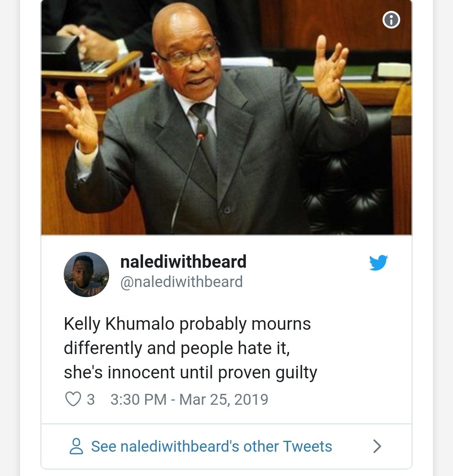Open "See nalediwithbeard's other Tweets" link
Viewport: 453px width, 476px height.
coord(211,446)
